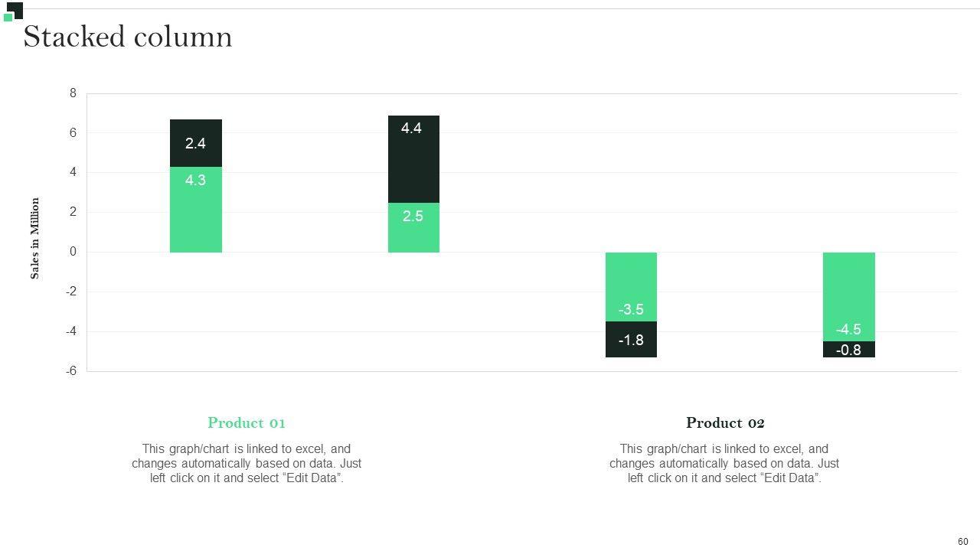Click the description text under Product 01
The height and width of the screenshot is (551, 980).
click(x=247, y=463)
